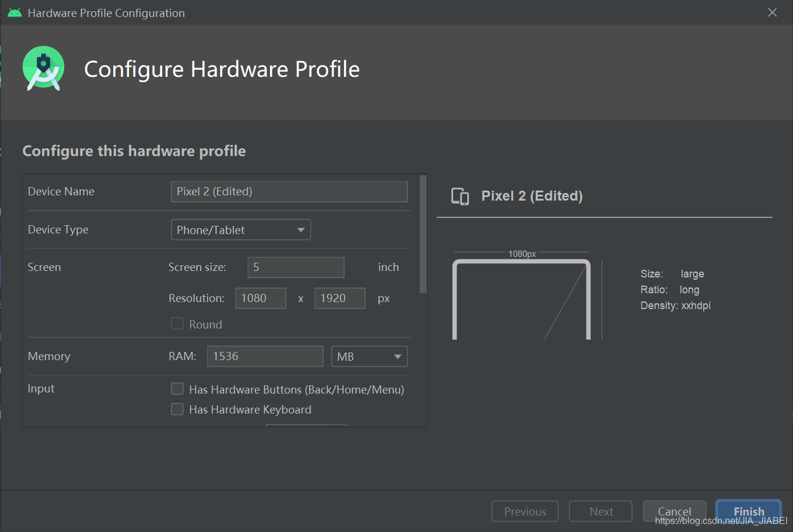Click the Previous button

point(525,511)
